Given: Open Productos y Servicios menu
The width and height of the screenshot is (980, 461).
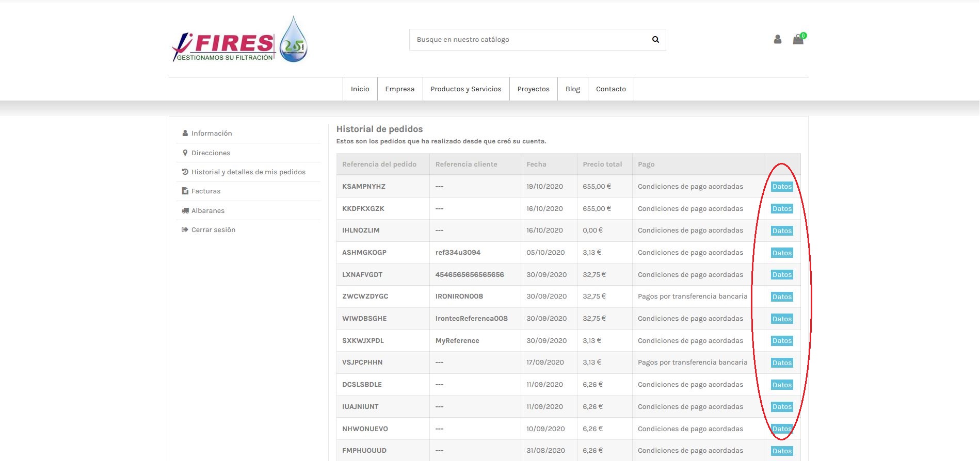Looking at the screenshot, I should tap(465, 89).
